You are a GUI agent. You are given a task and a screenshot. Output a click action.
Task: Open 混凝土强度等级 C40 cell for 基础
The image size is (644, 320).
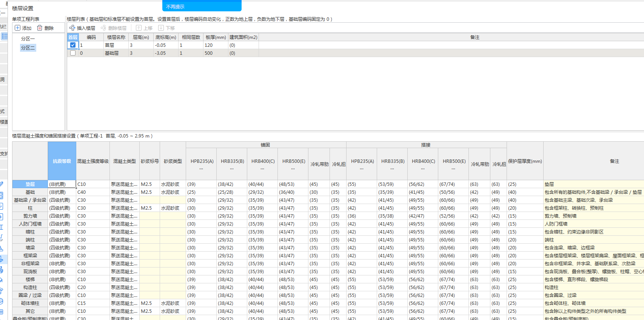93,192
